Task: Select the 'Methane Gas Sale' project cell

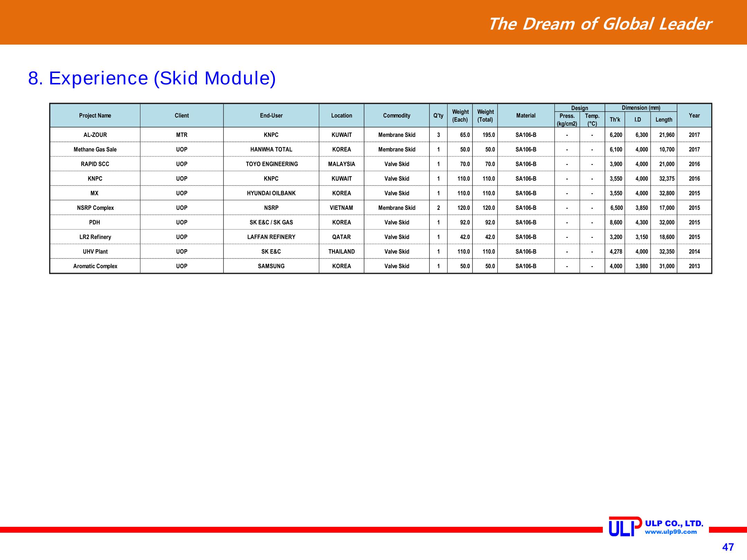Action: (x=95, y=149)
